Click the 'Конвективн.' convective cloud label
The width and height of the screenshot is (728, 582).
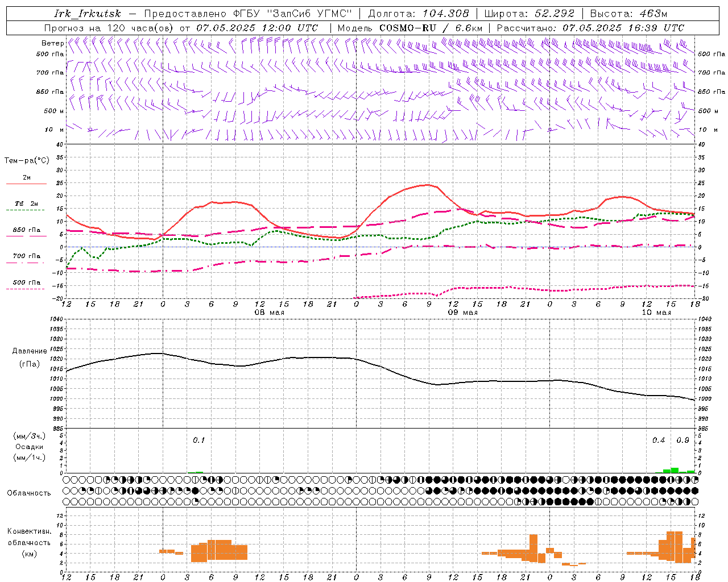coord(30,531)
